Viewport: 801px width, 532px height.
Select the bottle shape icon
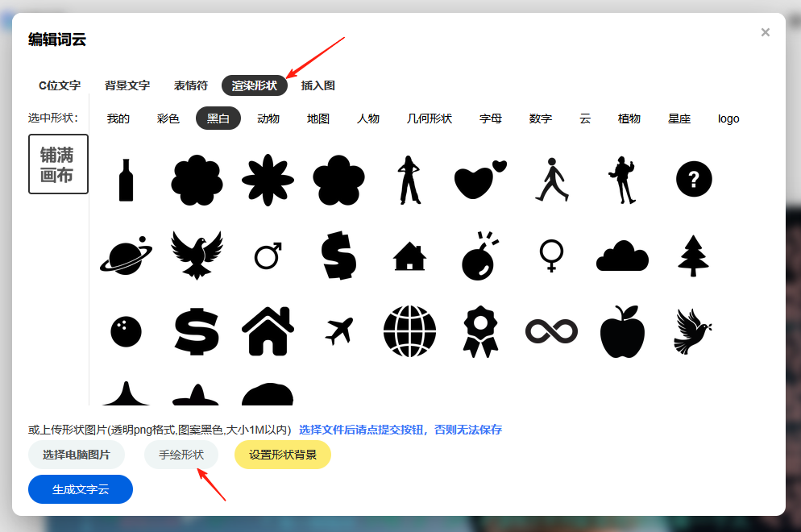pyautogui.click(x=126, y=180)
